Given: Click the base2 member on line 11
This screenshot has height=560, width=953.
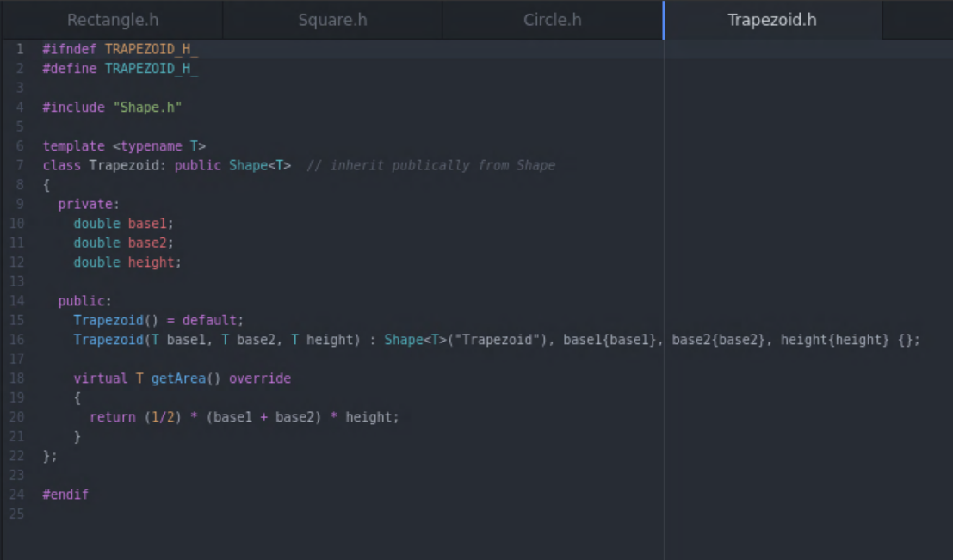Looking at the screenshot, I should coord(147,243).
